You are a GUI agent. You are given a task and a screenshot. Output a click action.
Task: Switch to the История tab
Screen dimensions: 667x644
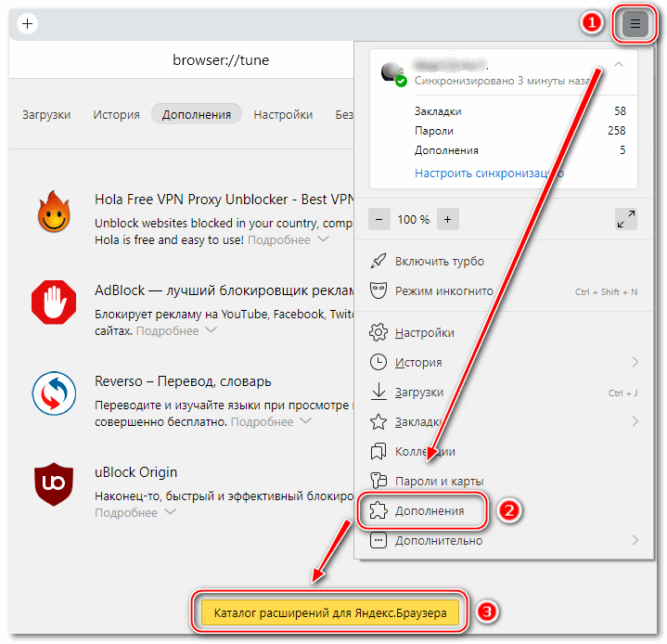(116, 114)
